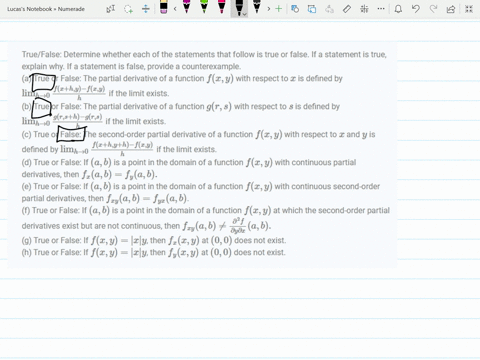Click the Ink to Text icon
The height and width of the screenshot is (360, 480).
click(329, 9)
